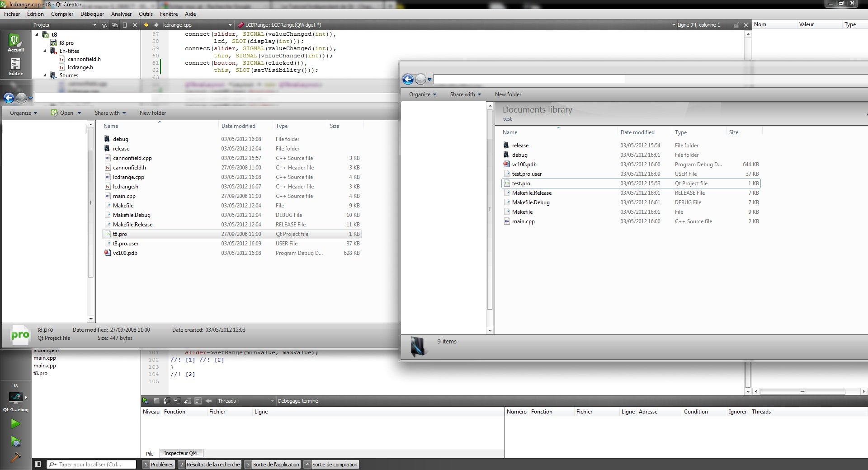Start debugging via the green play-with-bug icon
Viewport: 868px width, 470px height.
[15, 442]
